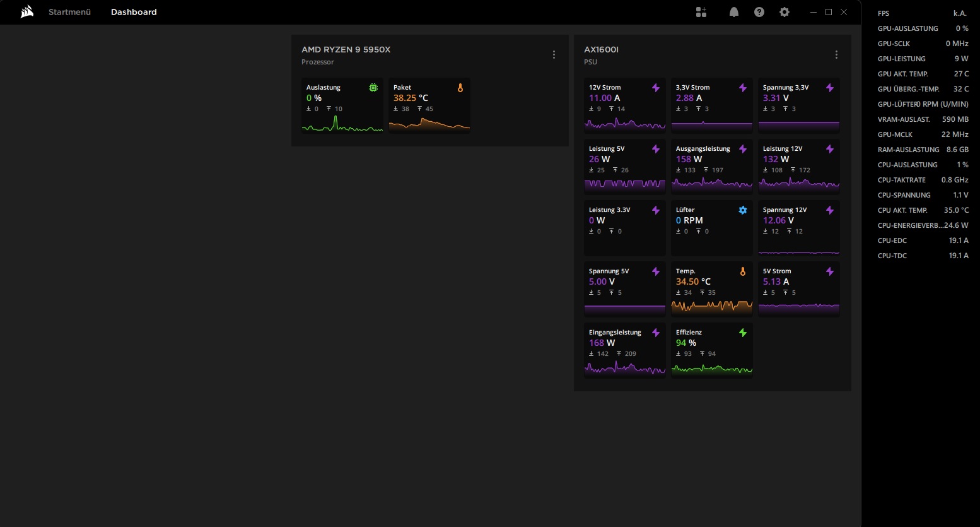Click the FPS row in overlay
Screen dimensions: 980x527
point(923,13)
